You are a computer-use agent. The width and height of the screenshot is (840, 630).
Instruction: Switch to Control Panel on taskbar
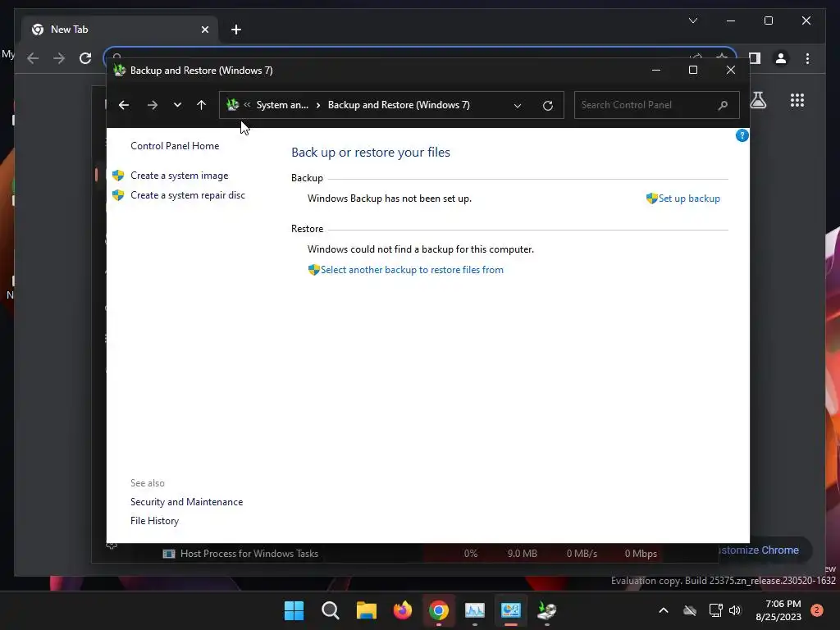[x=510, y=610]
